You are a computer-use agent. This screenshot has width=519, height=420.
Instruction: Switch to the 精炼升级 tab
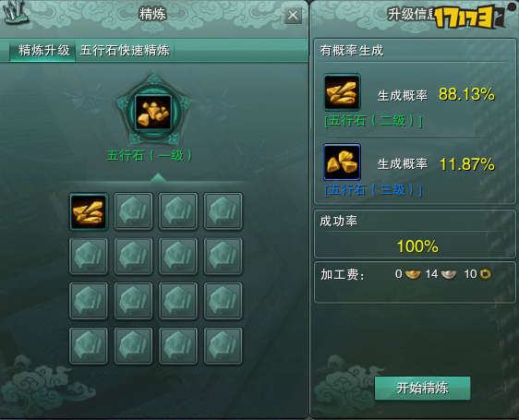click(x=43, y=50)
